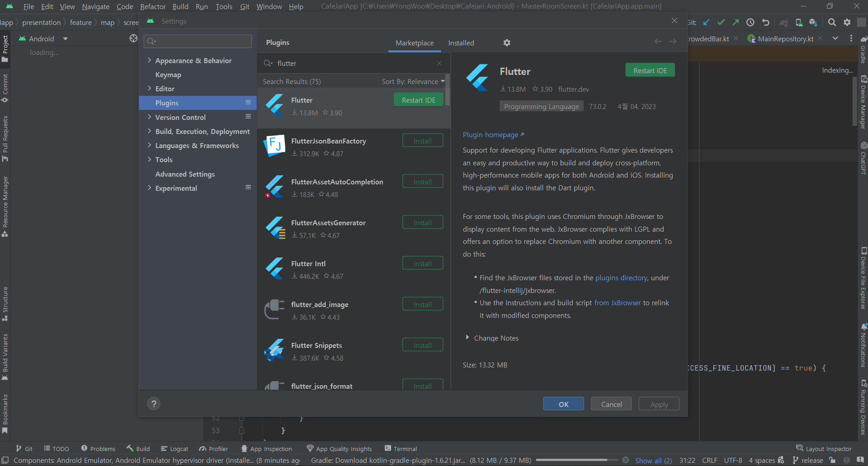Click the plugin results list scrollbar
868x466 pixels.
pos(447,90)
